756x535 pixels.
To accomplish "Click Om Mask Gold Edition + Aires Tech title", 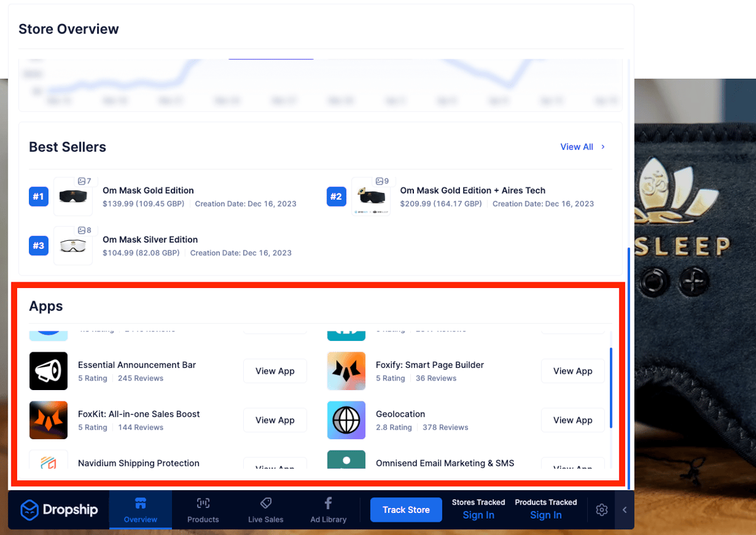I will pos(472,190).
